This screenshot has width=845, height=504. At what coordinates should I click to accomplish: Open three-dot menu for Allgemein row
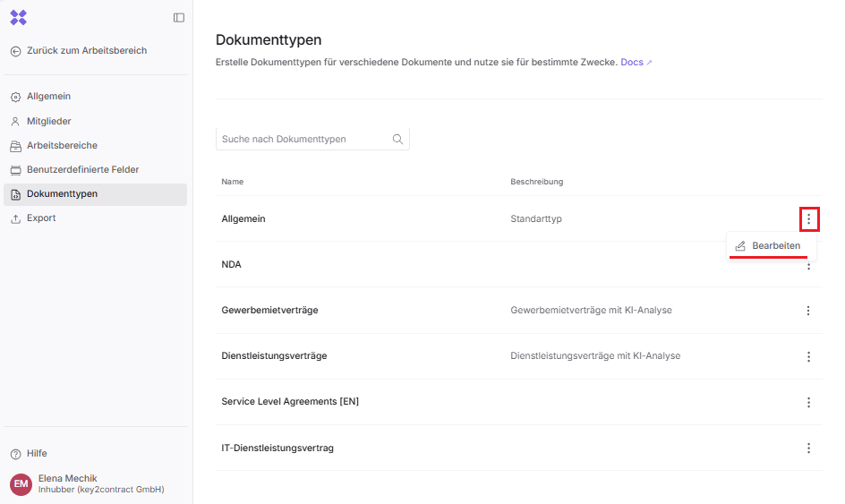(x=808, y=218)
